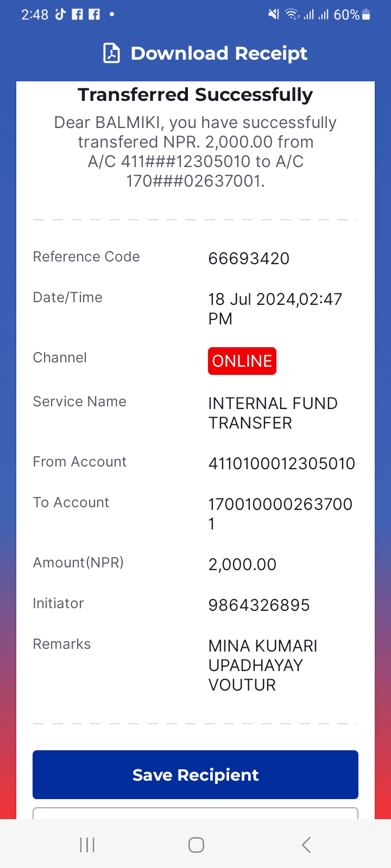Tap the PDF receipt download icon
This screenshot has width=391, height=868.
[x=111, y=53]
